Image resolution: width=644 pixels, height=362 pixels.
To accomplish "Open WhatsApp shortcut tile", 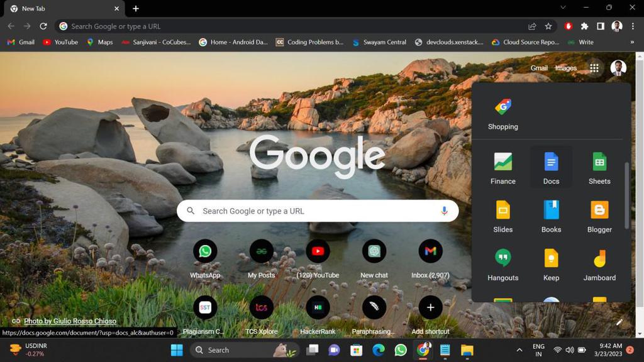I will coord(205,260).
